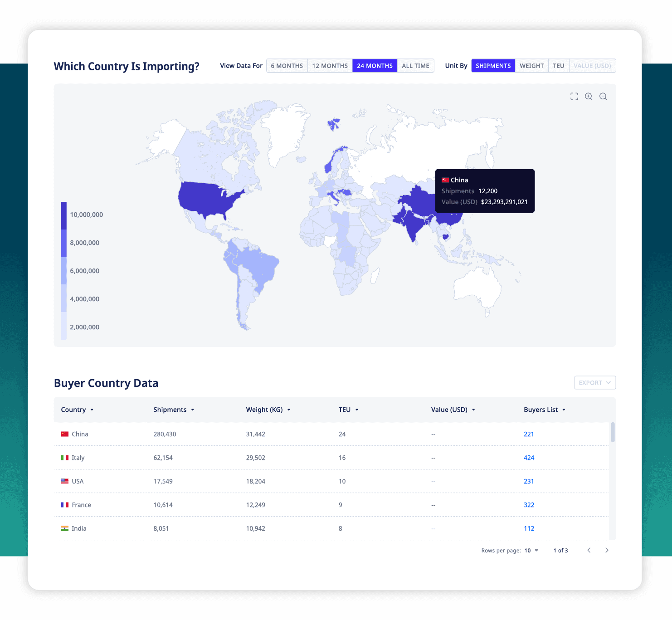Click the '1 of 3' page indicator
This screenshot has width=672, height=620.
point(560,551)
